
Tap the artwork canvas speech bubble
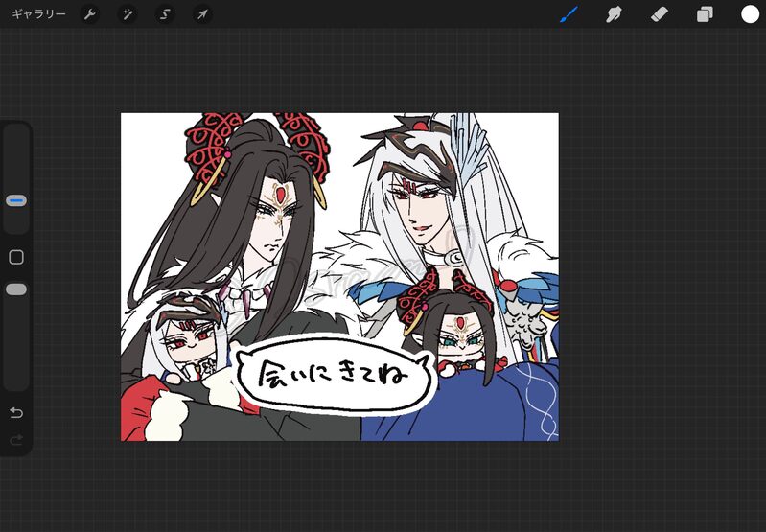(x=335, y=375)
